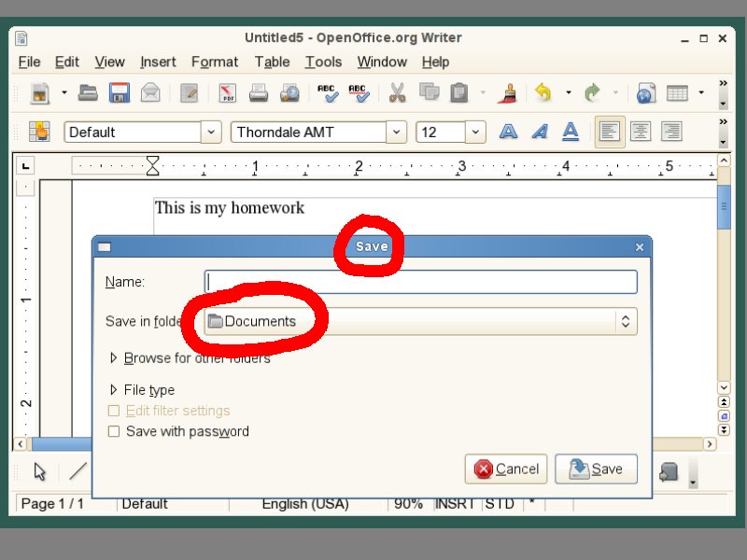Click the Export as PDF toolbar icon
The width and height of the screenshot is (747, 560).
(x=228, y=92)
